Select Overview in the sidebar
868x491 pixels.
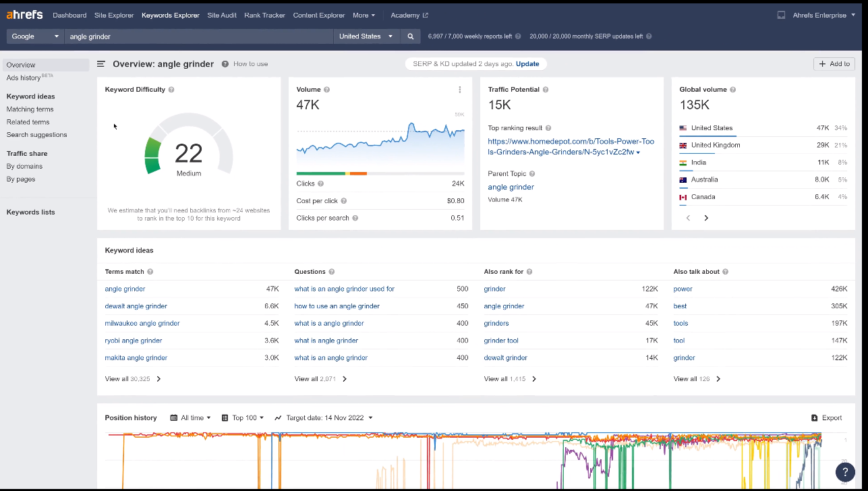[x=46, y=65]
